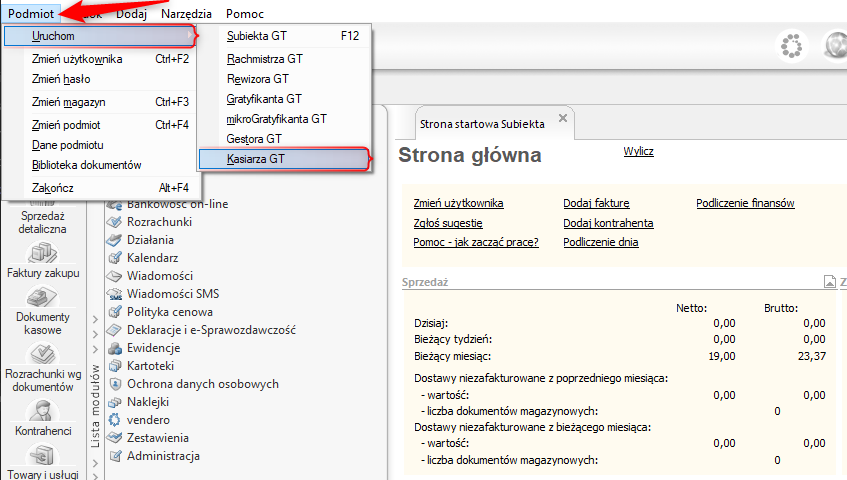The width and height of the screenshot is (847, 480).
Task: Click Rozrachunki wg dokumentów sidebar icon
Action: tap(41, 355)
